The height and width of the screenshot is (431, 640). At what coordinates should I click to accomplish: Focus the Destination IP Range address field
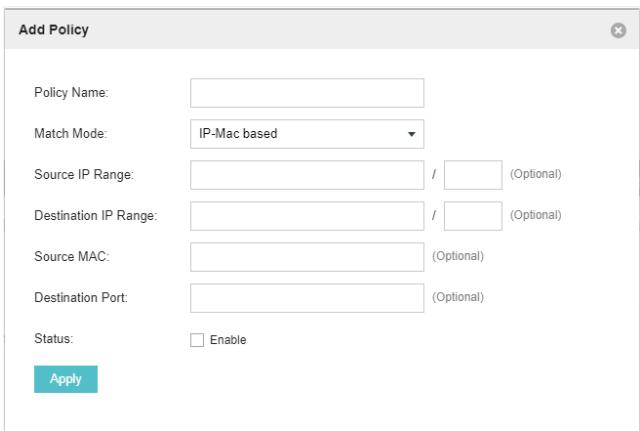pos(307,216)
